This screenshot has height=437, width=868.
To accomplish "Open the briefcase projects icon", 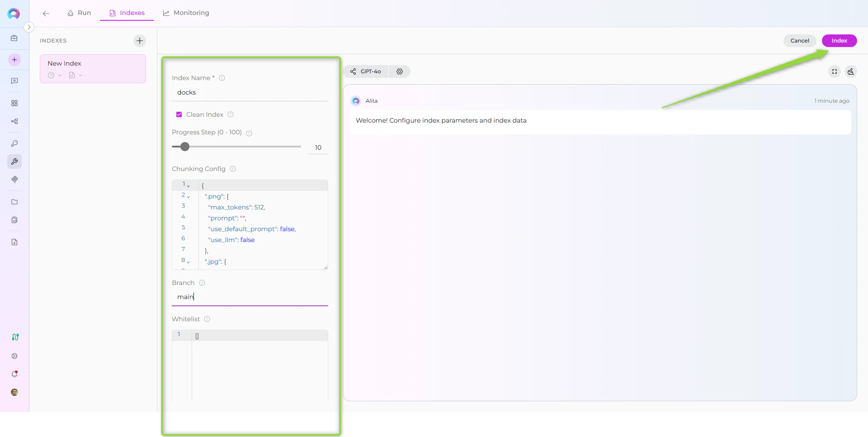I will tap(14, 38).
